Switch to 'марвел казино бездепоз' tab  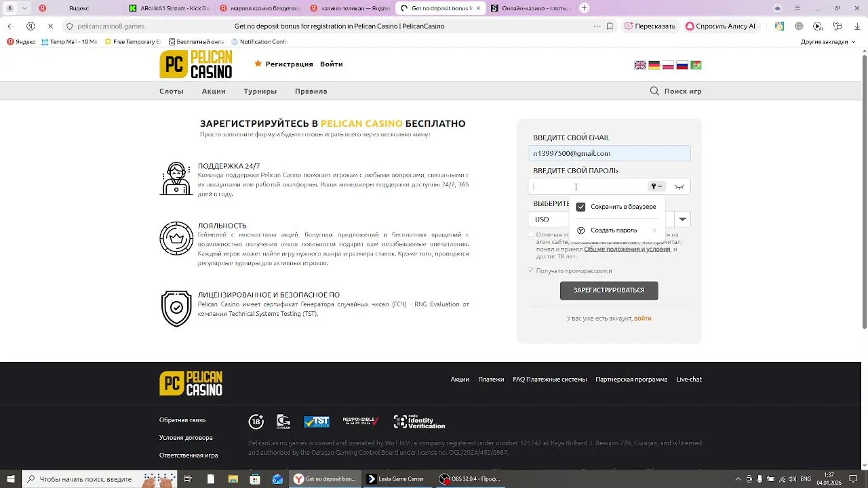coord(260,8)
